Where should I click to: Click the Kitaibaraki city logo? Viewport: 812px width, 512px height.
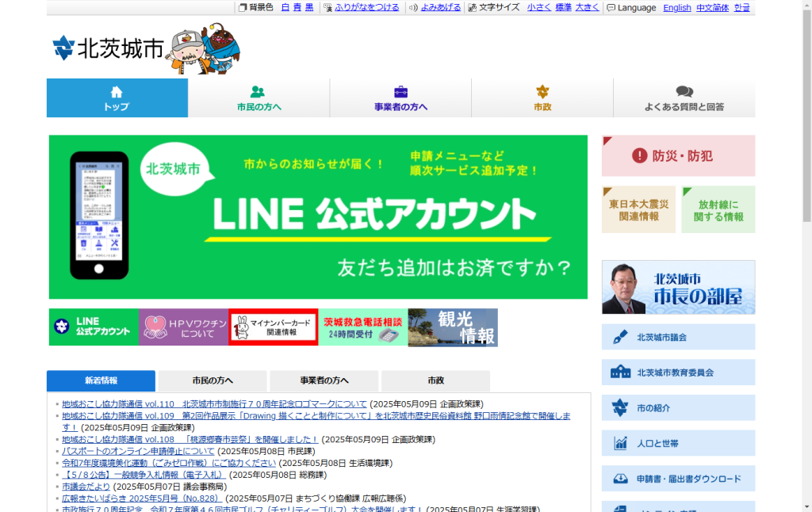[x=107, y=49]
